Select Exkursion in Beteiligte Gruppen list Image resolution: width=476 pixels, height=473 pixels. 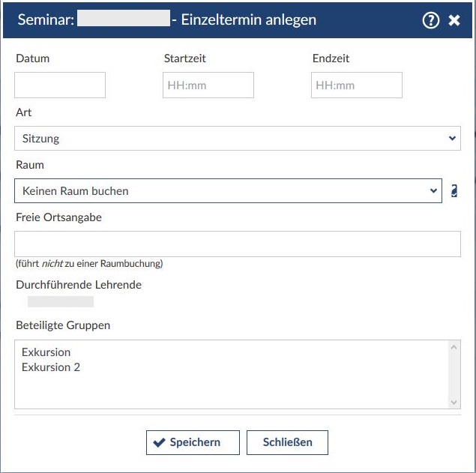pyautogui.click(x=46, y=352)
